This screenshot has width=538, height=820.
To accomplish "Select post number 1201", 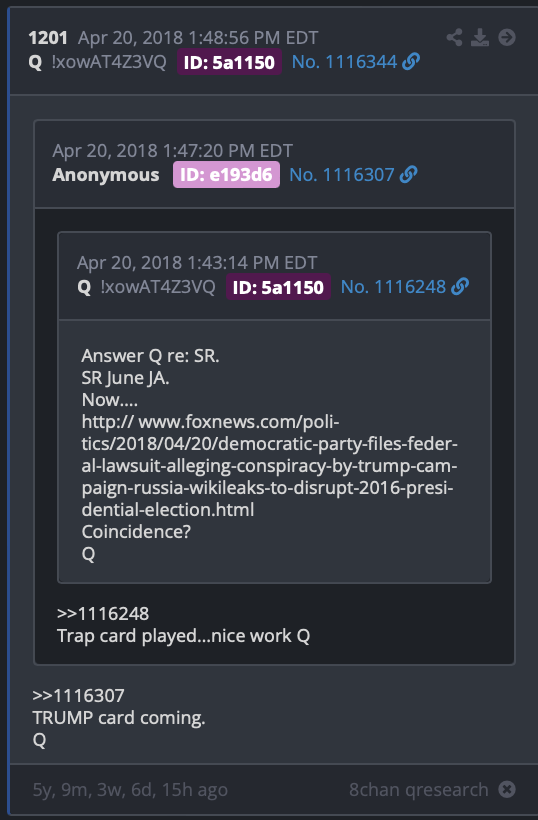I will coord(48,38).
